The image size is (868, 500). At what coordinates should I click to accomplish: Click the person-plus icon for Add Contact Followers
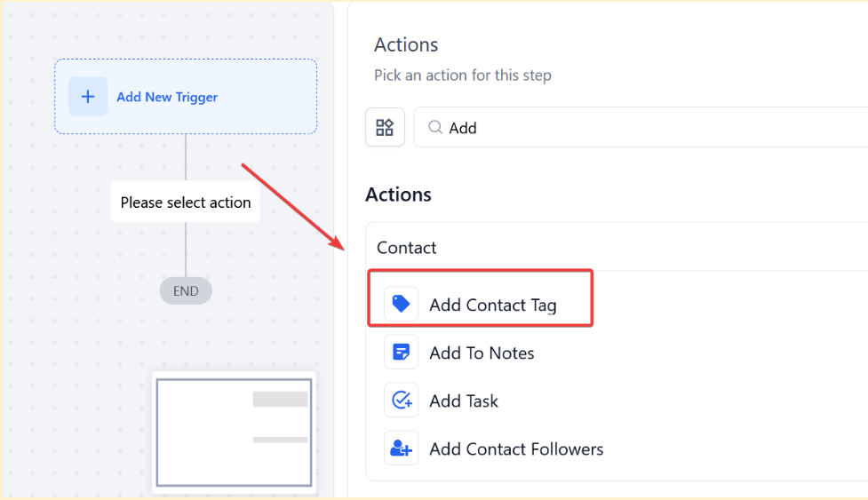[x=401, y=448]
